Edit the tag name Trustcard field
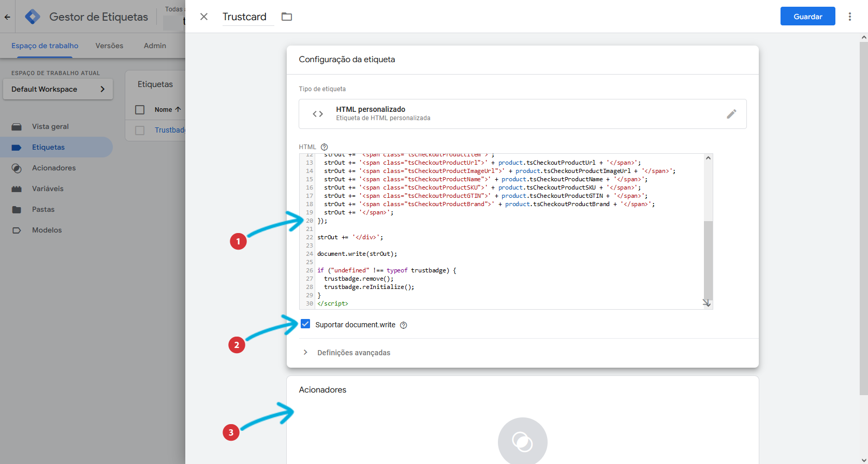The image size is (868, 464). [x=248, y=17]
